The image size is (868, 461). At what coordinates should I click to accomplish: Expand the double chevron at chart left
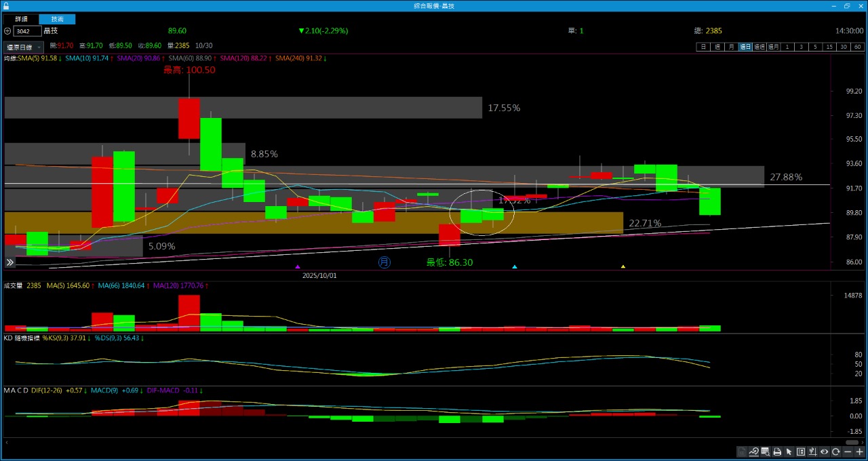tap(10, 262)
